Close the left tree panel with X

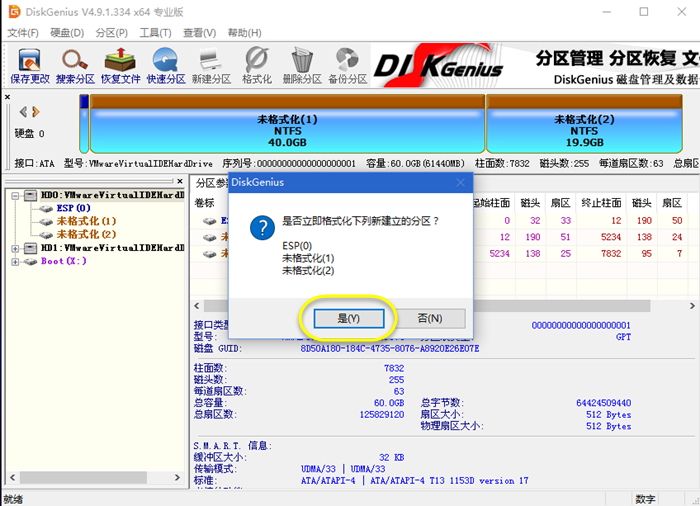tap(179, 181)
